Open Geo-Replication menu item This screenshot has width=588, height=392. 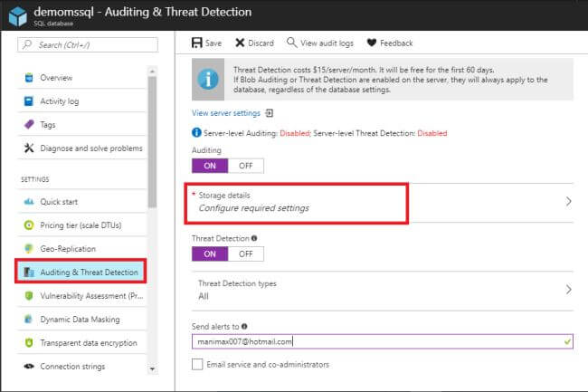pyautogui.click(x=81, y=248)
